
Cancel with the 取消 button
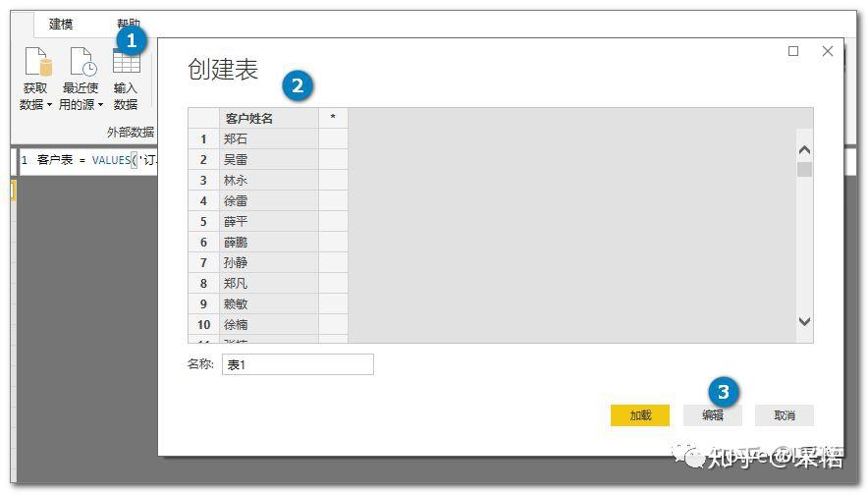(x=785, y=415)
